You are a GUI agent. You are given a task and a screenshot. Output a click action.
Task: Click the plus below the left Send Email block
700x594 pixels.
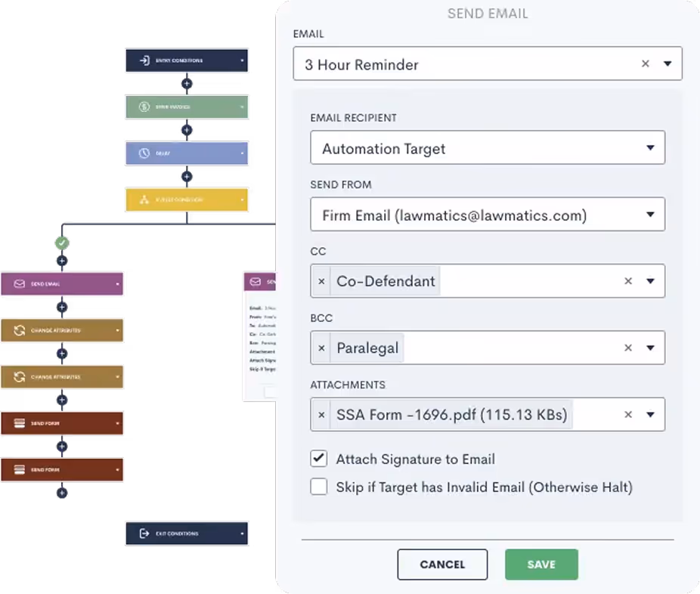[x=62, y=307]
